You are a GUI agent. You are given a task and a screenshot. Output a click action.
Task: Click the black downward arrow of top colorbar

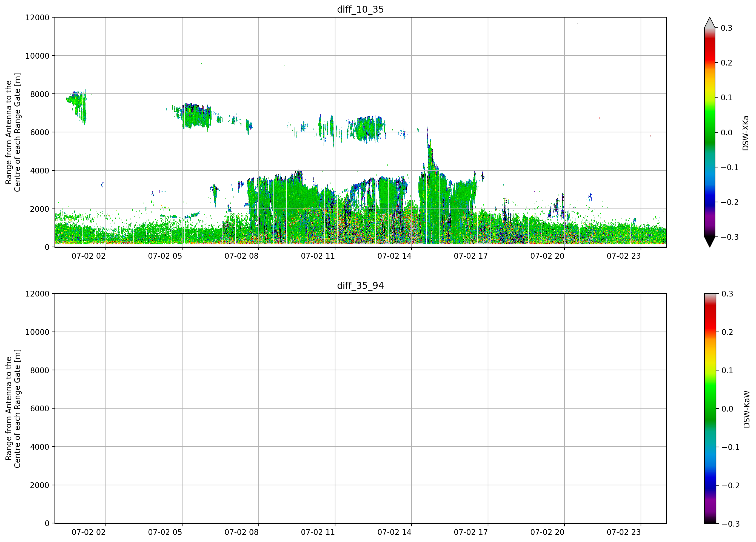click(x=710, y=242)
